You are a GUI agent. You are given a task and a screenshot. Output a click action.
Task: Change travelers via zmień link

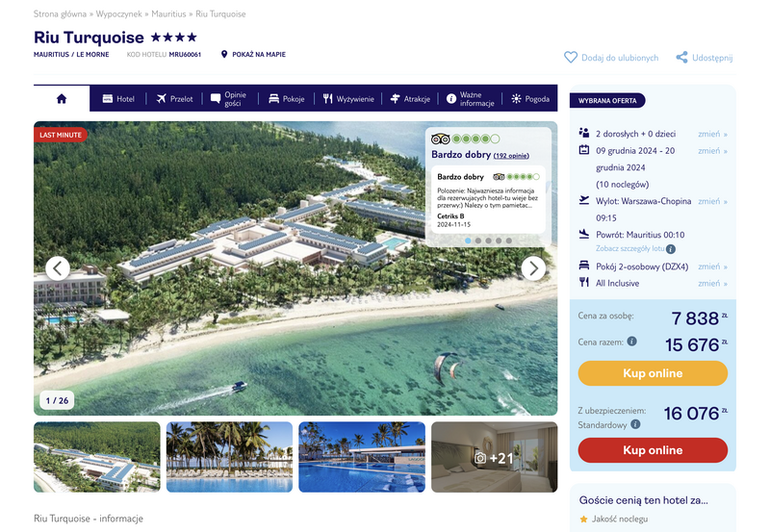[x=712, y=134]
